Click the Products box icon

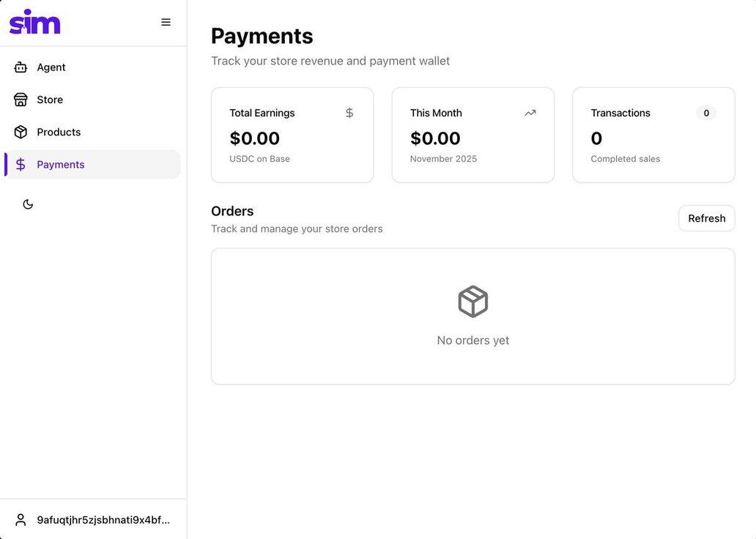pos(21,133)
